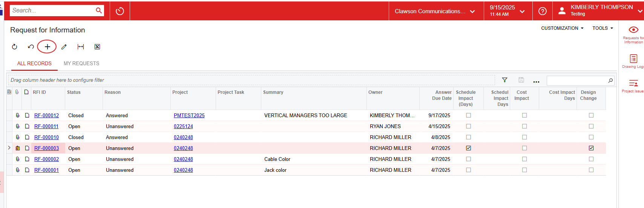Open the Clawson Communications company dropdown
The image size is (644, 208).
pyautogui.click(x=434, y=11)
